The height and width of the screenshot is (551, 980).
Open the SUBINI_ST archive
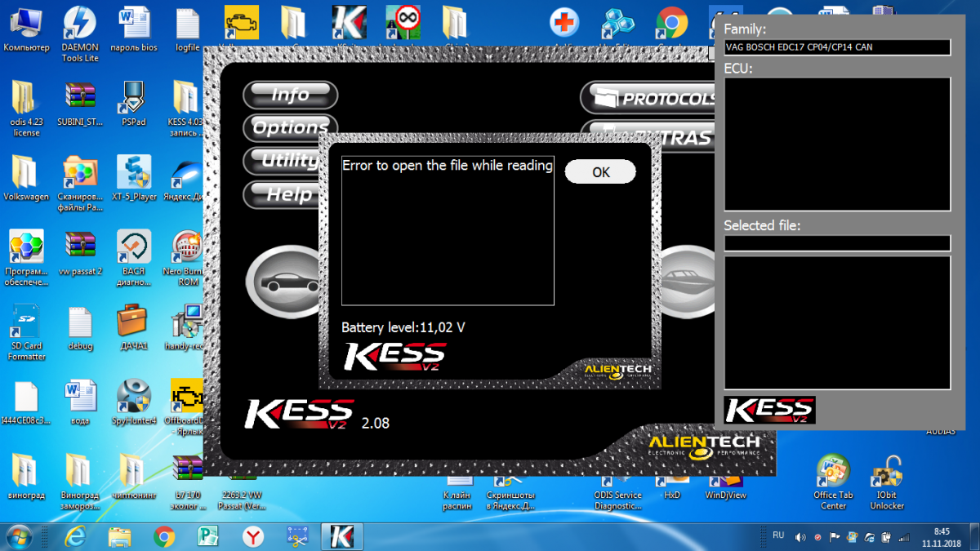click(80, 104)
